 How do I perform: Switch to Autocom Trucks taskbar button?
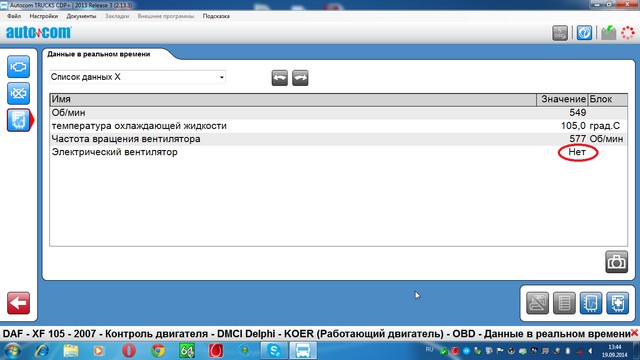(x=303, y=351)
